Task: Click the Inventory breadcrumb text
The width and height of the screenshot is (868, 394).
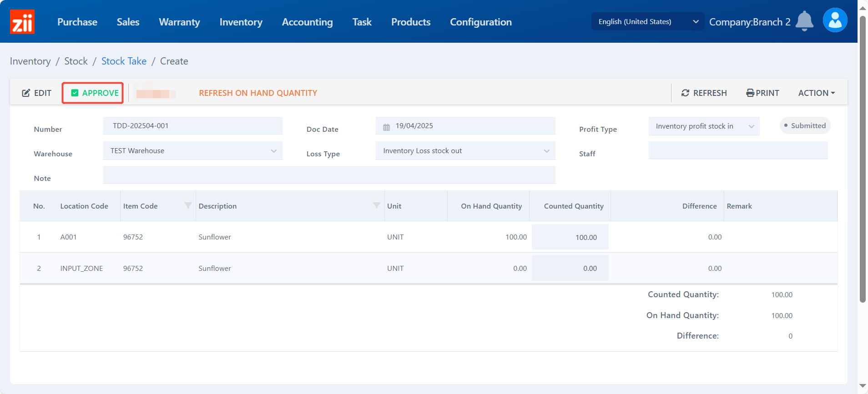Action: 30,61
